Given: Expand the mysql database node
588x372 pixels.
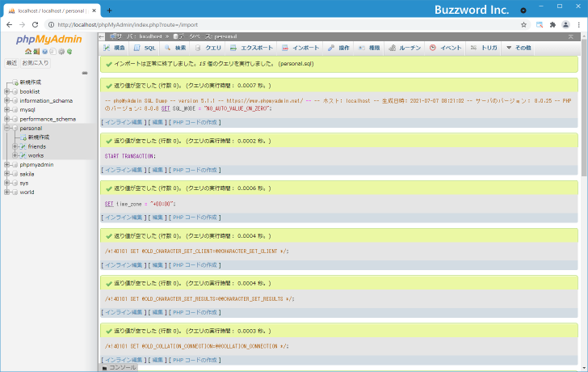Looking at the screenshot, I should (x=6, y=110).
